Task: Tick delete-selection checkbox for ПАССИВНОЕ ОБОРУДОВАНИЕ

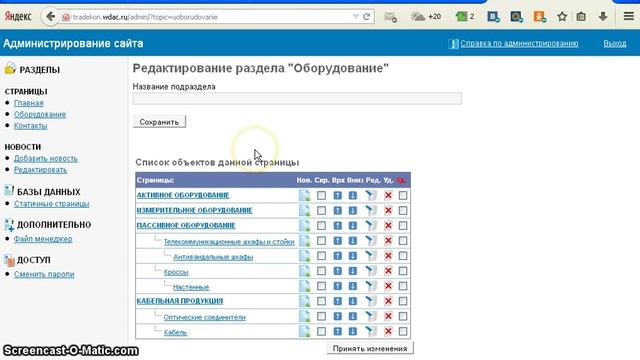Action: [x=403, y=226]
